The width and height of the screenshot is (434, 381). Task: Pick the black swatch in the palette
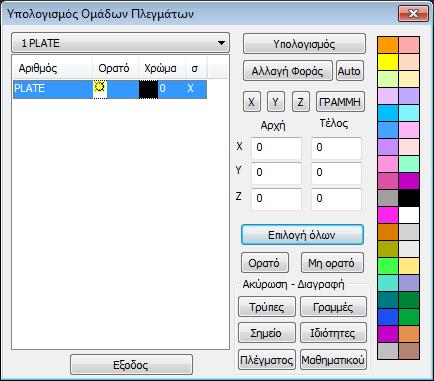(x=409, y=198)
